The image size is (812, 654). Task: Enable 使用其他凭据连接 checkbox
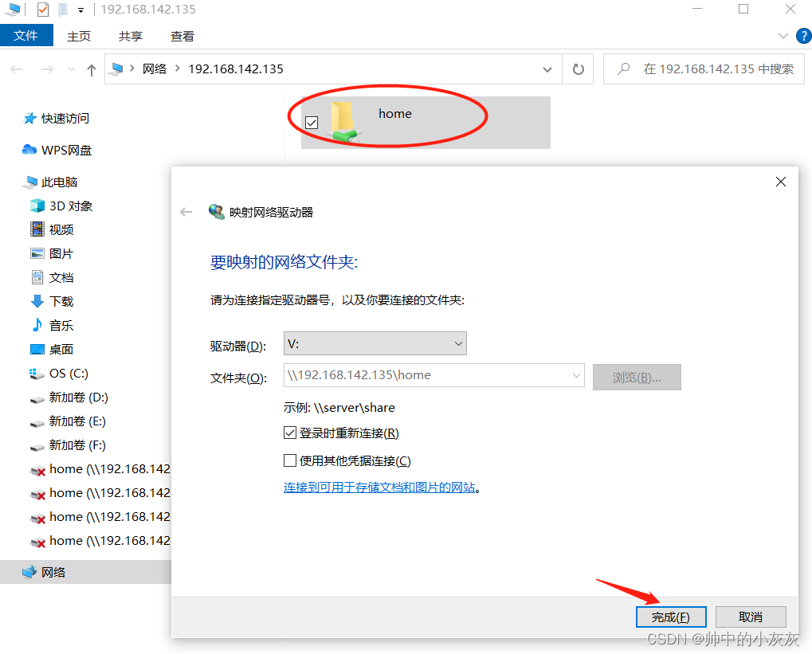coord(291,460)
